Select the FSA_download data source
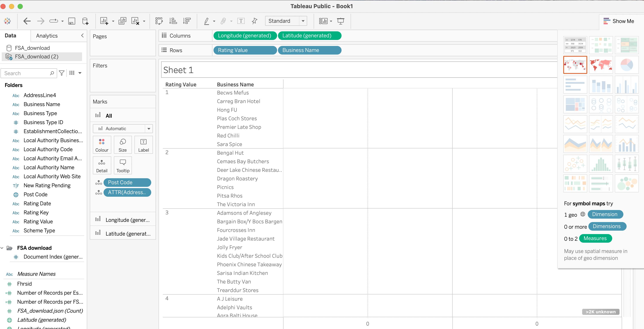The image size is (644, 329). click(x=32, y=48)
